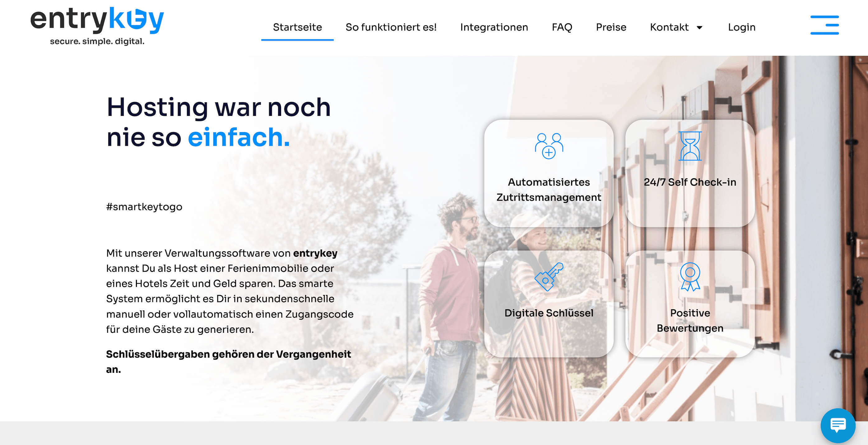Click the #smartkeytogo hashtag text

click(x=144, y=207)
